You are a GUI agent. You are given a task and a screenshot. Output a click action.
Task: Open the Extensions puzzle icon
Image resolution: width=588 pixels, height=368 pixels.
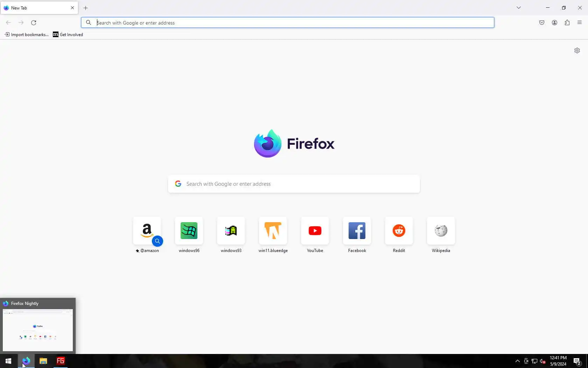[567, 22]
